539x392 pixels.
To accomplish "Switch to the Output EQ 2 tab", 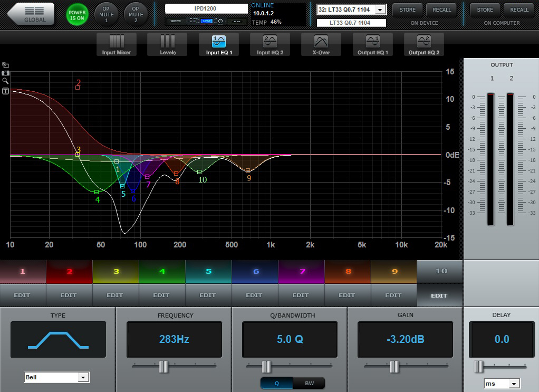I will (424, 44).
